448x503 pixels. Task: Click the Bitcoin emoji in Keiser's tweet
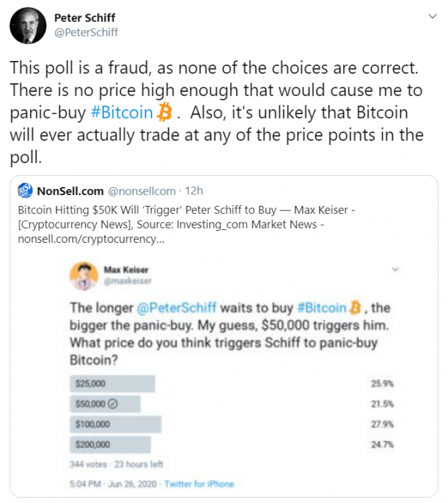pyautogui.click(x=355, y=308)
